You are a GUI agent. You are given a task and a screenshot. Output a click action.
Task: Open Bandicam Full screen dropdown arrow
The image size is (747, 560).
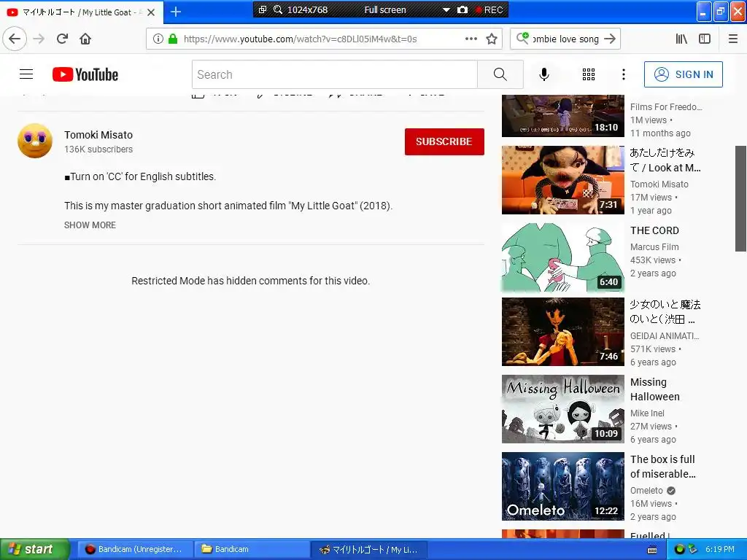[x=446, y=9]
